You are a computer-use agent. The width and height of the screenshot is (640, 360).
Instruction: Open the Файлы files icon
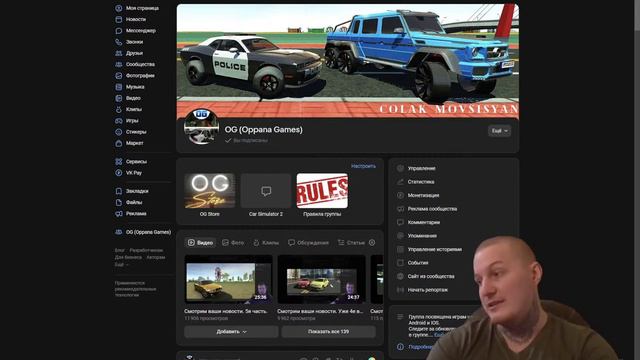tap(119, 202)
